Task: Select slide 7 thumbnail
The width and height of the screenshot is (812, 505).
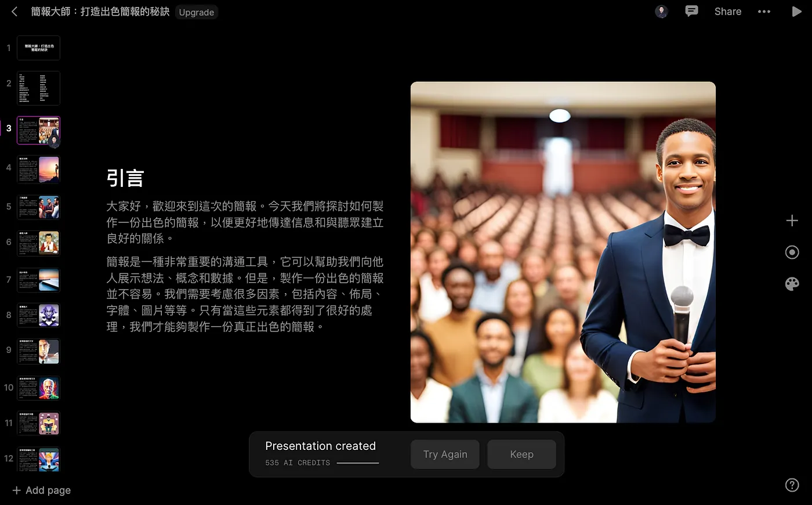Action: tap(38, 280)
